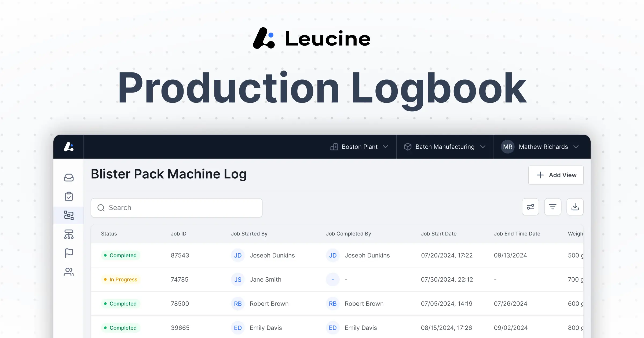Select Job ID 39665
This screenshot has height=338, width=644.
(180, 328)
